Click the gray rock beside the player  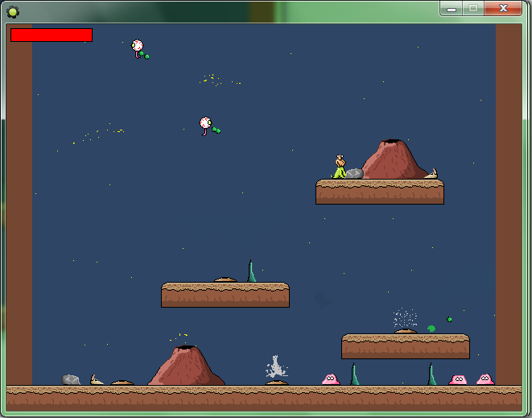point(355,173)
